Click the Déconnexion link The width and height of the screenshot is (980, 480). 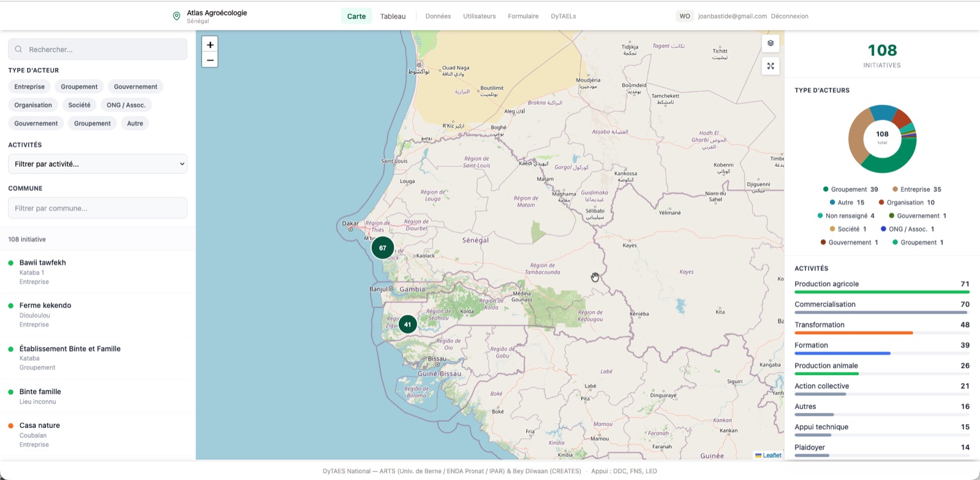[x=790, y=17]
